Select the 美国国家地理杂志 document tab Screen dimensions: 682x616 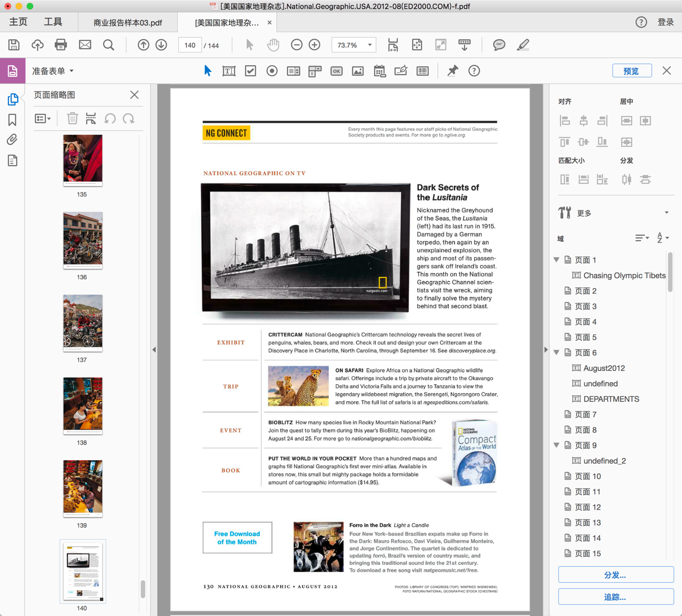tap(227, 23)
